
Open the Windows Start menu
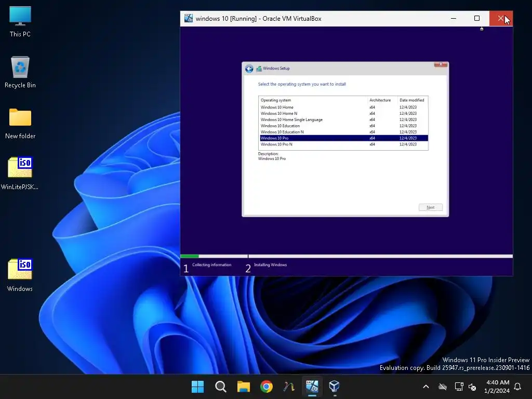[x=197, y=387]
